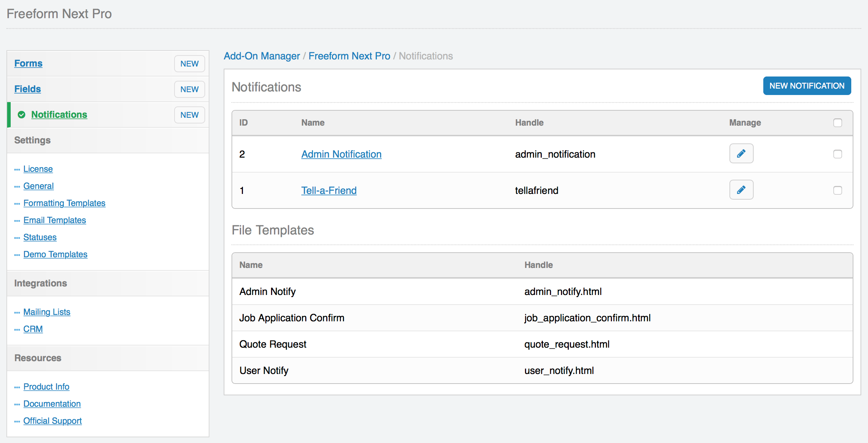Click the admin_notify.html handle
The height and width of the screenshot is (443, 868).
[563, 291]
